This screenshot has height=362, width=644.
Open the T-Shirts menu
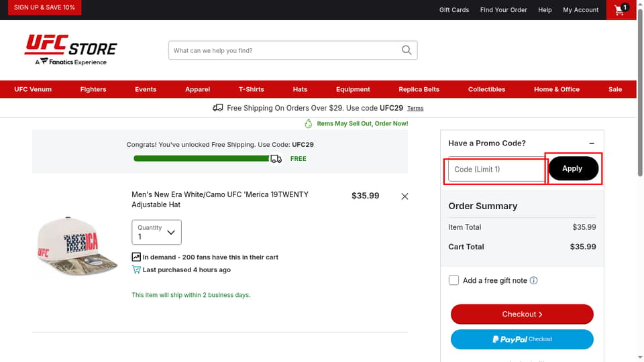tap(252, 89)
